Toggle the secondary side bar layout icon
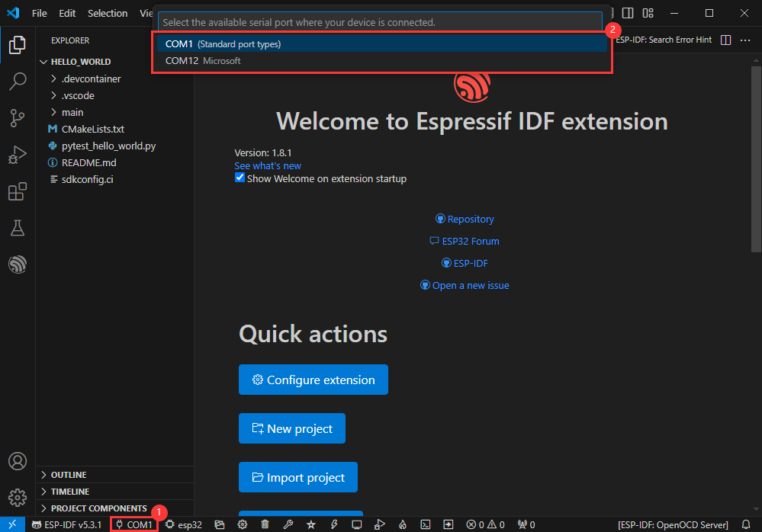The width and height of the screenshot is (762, 532). click(628, 13)
